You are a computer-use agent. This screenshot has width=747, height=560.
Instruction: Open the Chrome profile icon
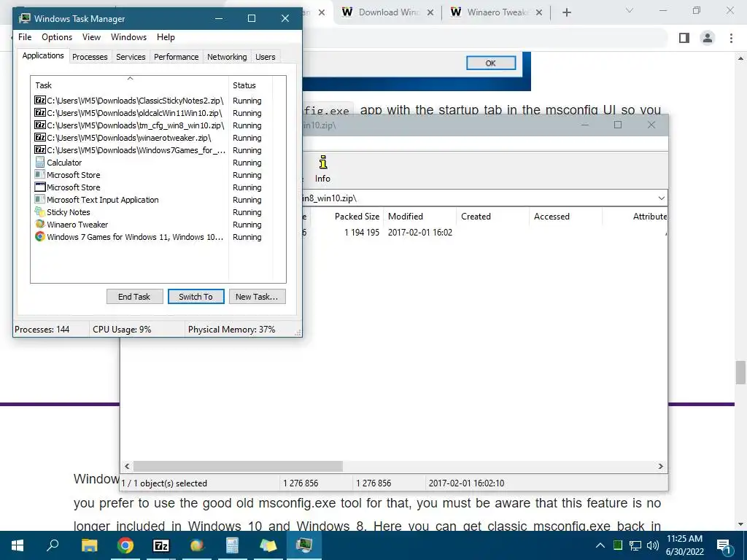pos(708,38)
